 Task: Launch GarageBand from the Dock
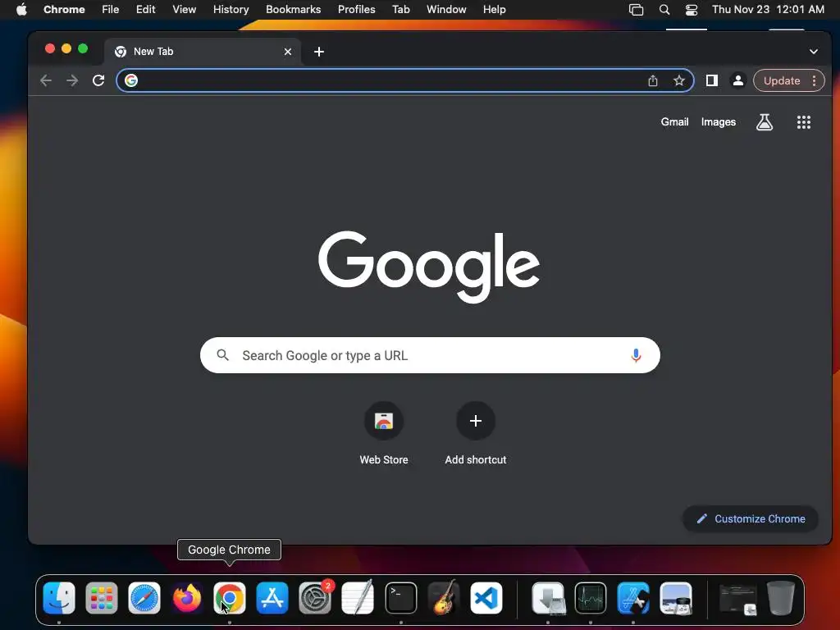pos(444,598)
